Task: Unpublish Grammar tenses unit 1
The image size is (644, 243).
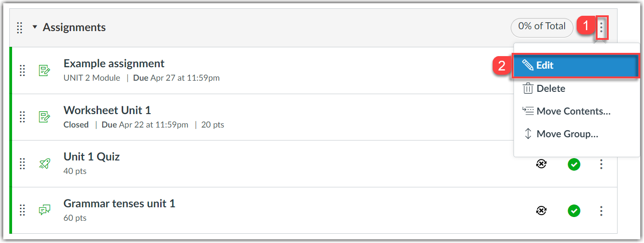Action: (x=574, y=211)
